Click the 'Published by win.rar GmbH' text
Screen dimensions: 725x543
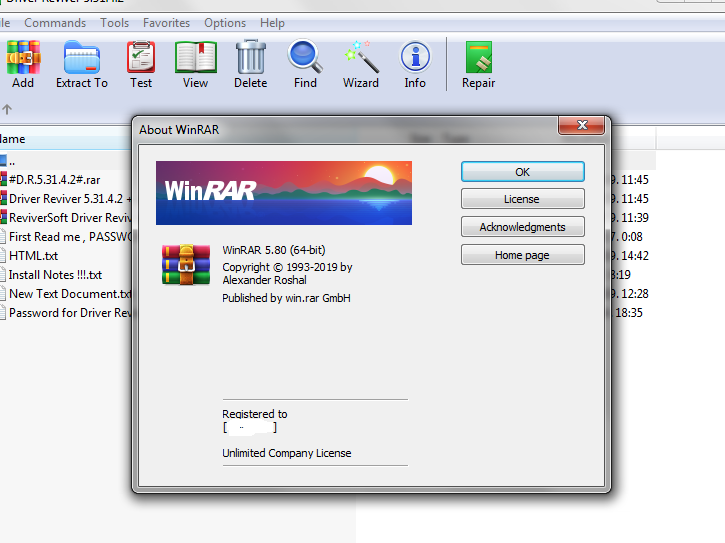tap(286, 298)
